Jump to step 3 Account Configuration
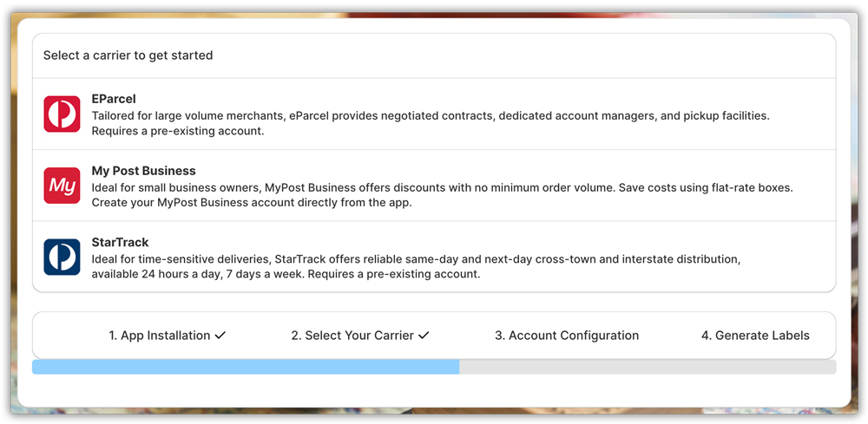The height and width of the screenshot is (424, 868). click(567, 336)
